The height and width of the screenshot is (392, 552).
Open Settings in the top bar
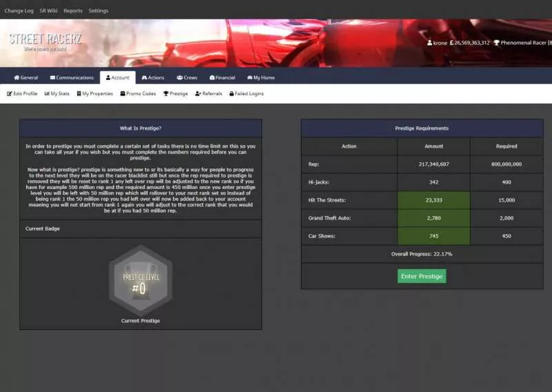click(98, 11)
